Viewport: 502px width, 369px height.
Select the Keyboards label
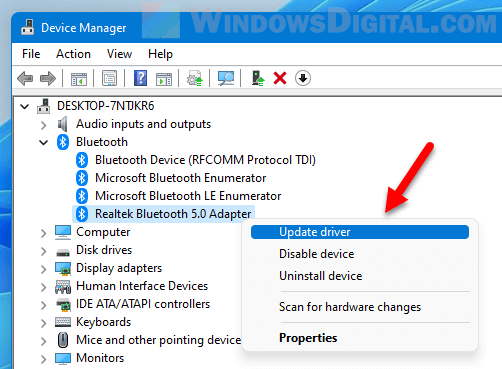tap(103, 322)
